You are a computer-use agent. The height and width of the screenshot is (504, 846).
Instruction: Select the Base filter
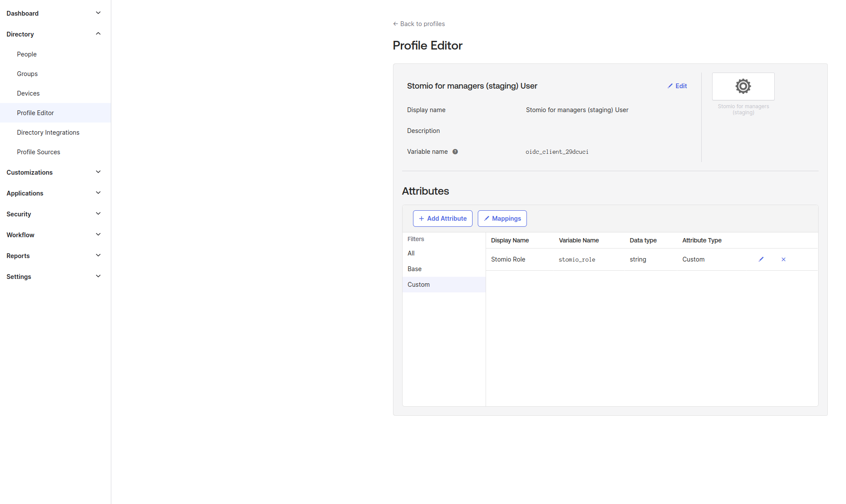coord(414,269)
